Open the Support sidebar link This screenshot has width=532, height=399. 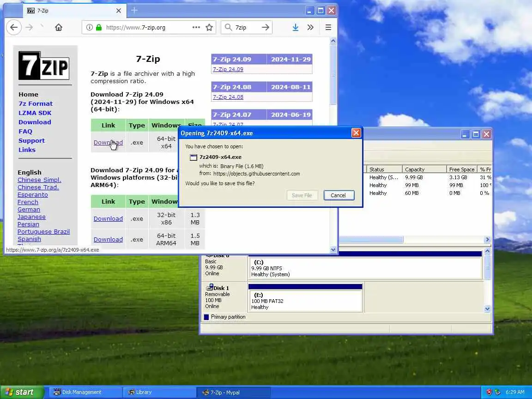(31, 140)
